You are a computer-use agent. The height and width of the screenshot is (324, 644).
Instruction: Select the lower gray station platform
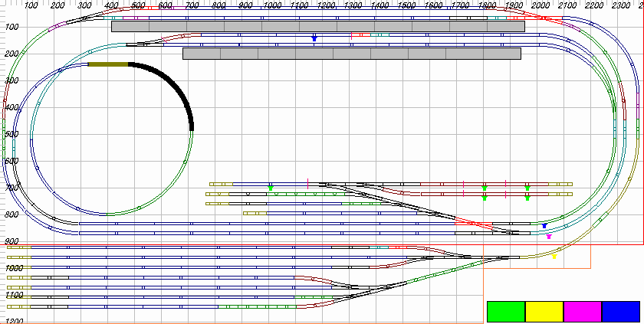[x=351, y=54]
